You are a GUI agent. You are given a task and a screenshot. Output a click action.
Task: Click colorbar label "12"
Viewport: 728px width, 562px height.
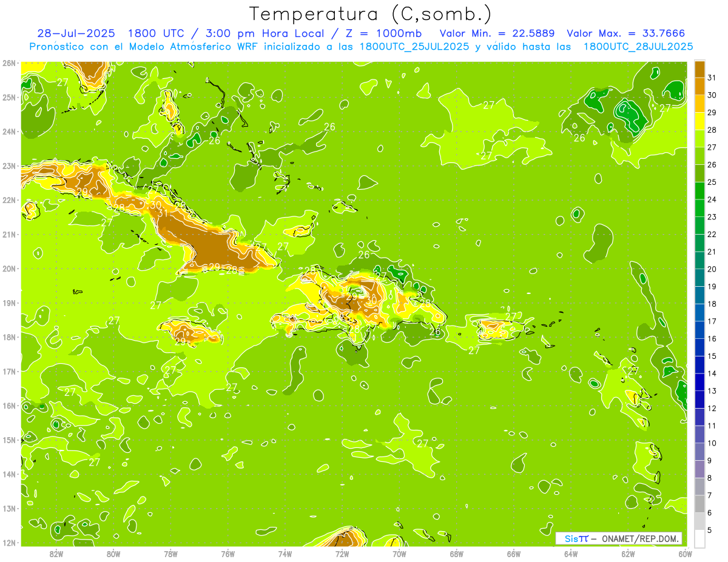(712, 408)
